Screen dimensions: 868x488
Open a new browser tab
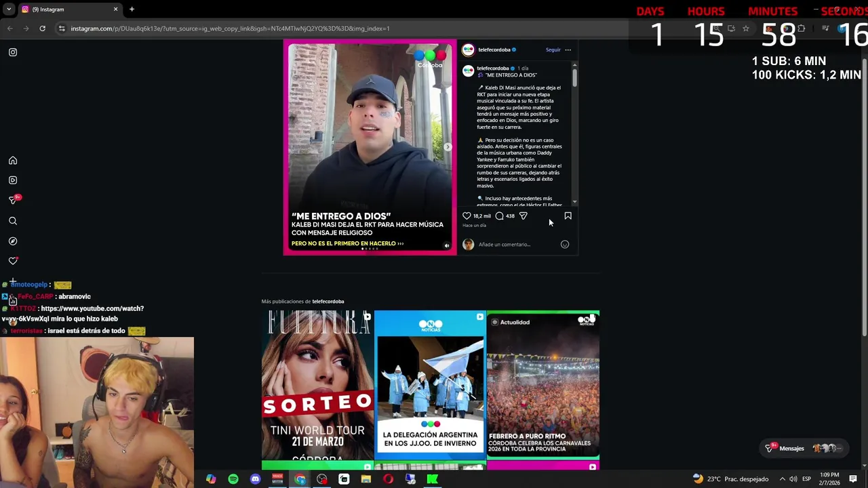point(132,9)
